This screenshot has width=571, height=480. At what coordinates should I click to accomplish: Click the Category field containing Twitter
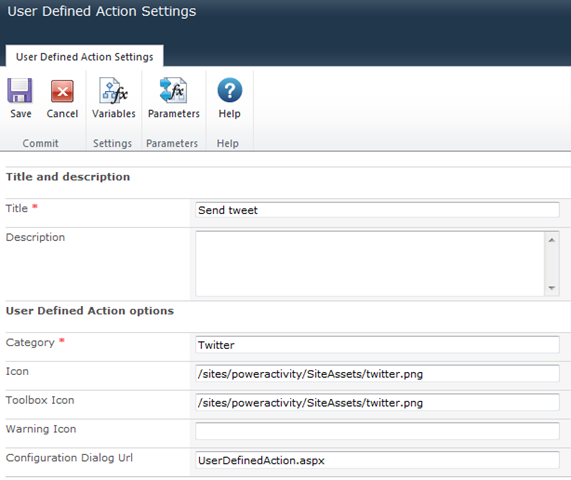click(x=377, y=345)
